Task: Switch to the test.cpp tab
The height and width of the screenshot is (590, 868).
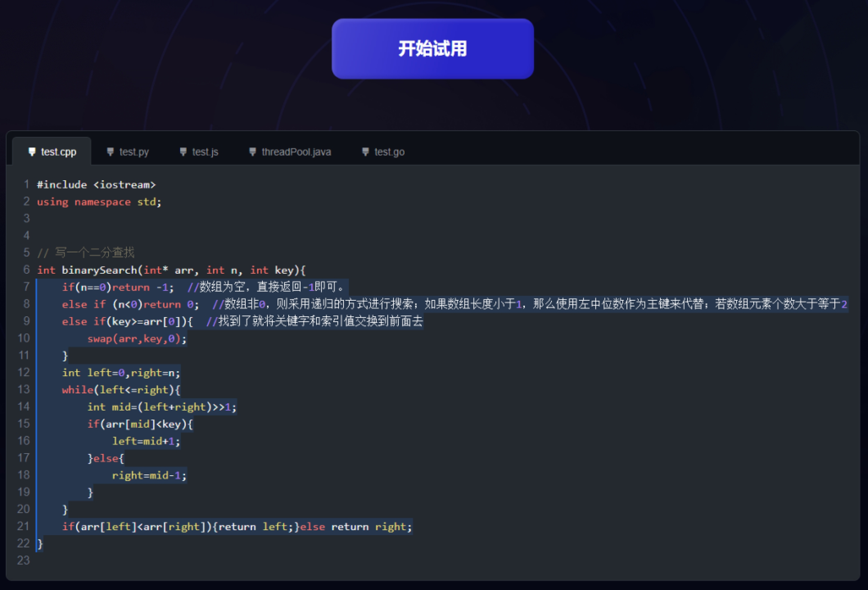Action: [x=58, y=152]
